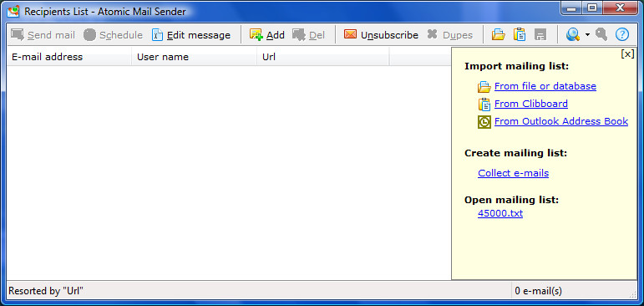Click the 0 e-mail(s) status bar text
Viewport: 644px width, 306px height.
coord(538,291)
